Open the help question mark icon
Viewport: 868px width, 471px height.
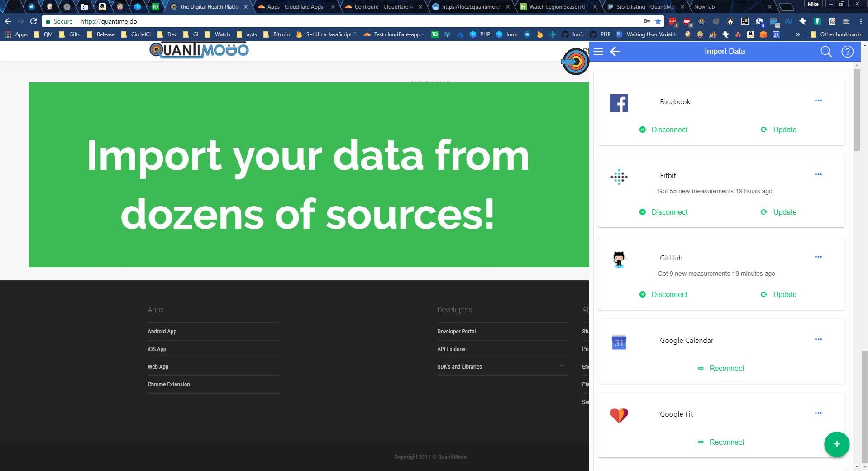(x=848, y=52)
